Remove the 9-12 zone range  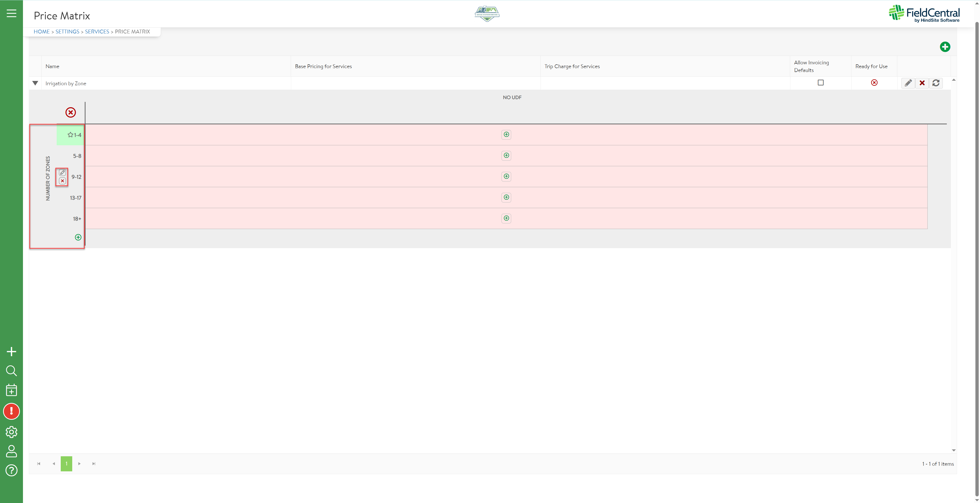pyautogui.click(x=62, y=181)
